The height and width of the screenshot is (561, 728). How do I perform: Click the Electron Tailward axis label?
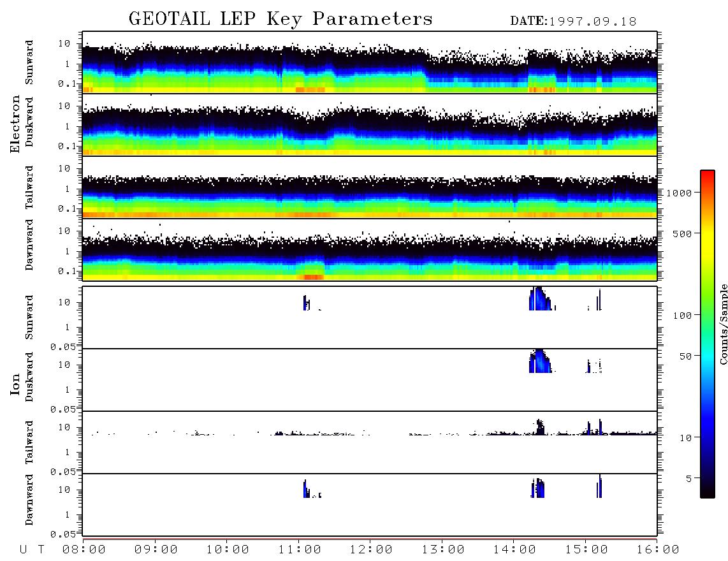[29, 187]
